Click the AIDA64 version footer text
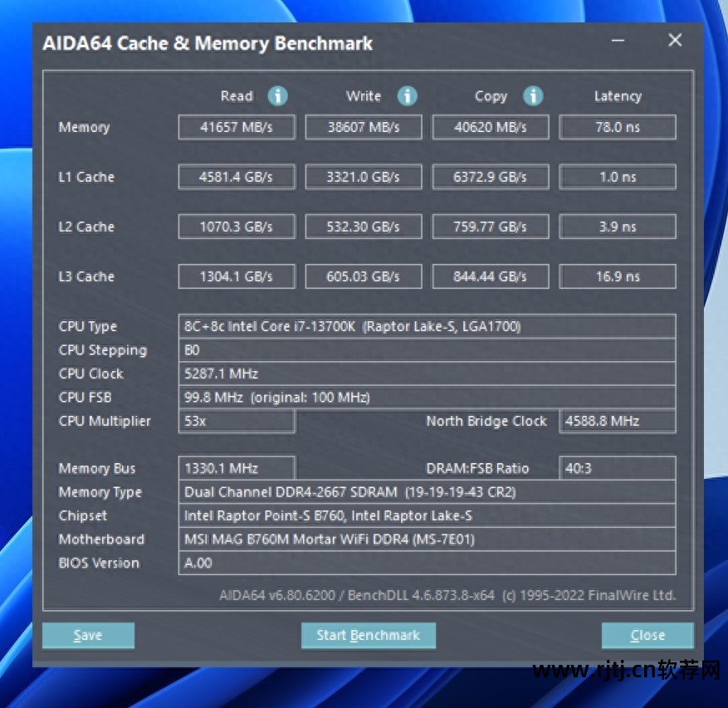 tap(447, 595)
